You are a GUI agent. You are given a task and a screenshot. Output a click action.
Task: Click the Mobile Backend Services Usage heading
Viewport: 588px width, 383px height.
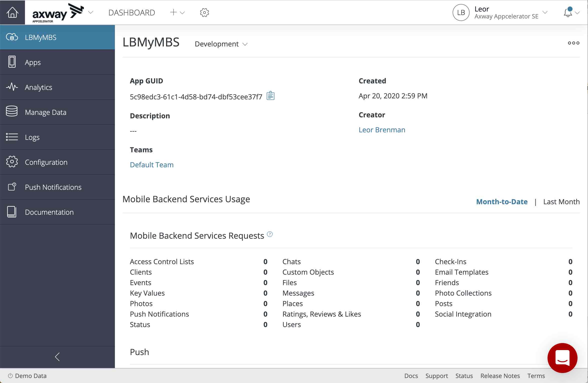click(x=186, y=199)
